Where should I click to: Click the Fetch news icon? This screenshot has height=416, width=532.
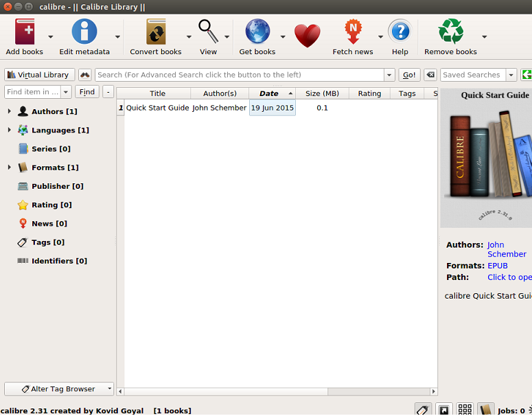[x=354, y=32]
